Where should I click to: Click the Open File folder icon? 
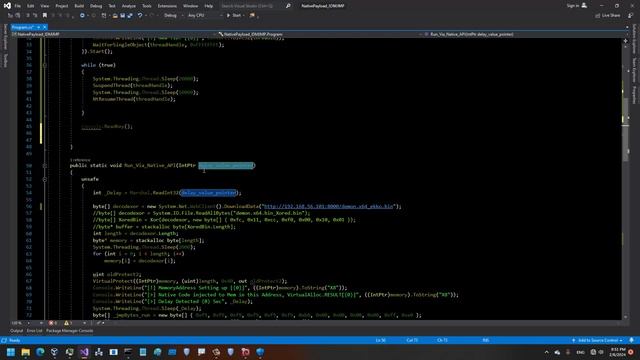tap(115, 16)
